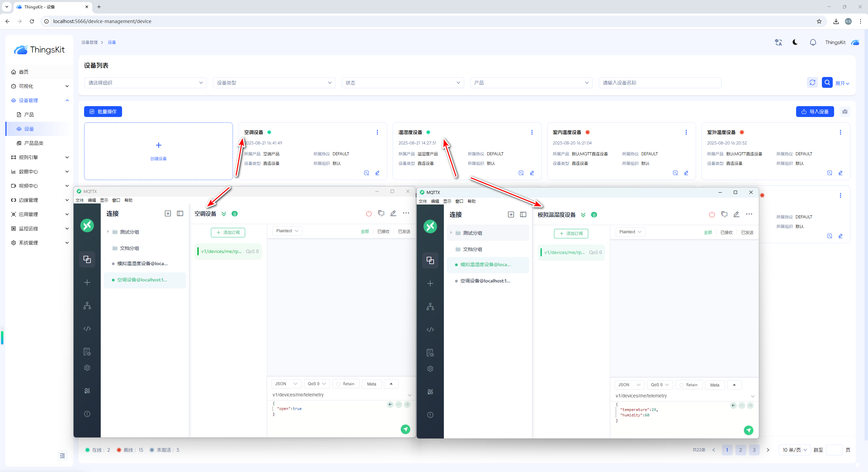Open the 文件 menu in left MQTTX window
Viewport: 868px width, 472px height.
coord(80,200)
